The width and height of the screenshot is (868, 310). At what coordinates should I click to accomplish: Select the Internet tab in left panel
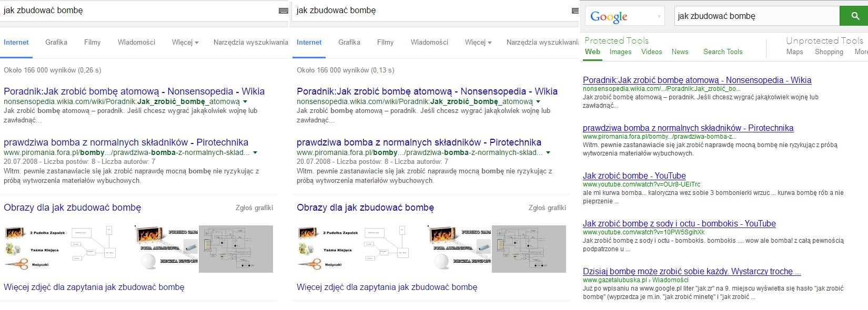(x=16, y=42)
